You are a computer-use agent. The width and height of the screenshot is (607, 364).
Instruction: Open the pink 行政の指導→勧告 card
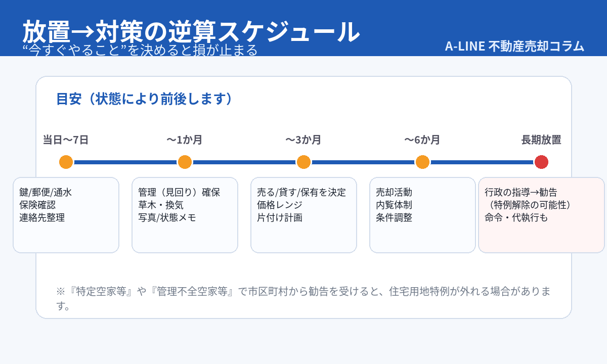541,215
